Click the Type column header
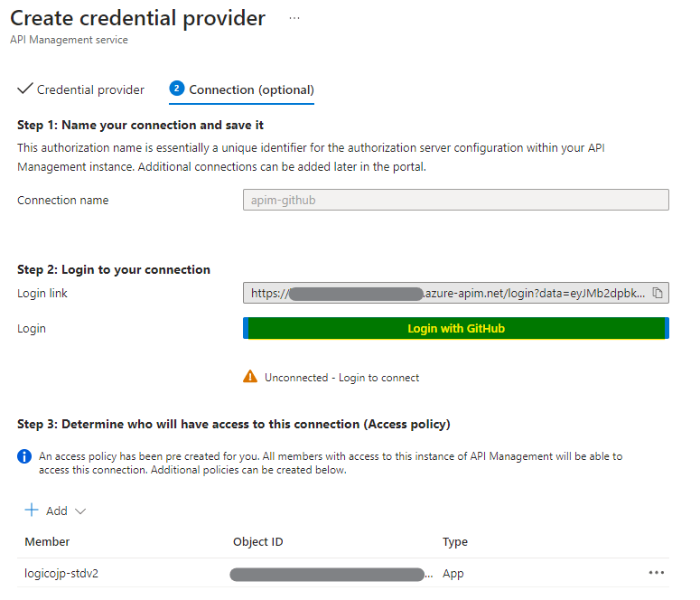 [455, 541]
